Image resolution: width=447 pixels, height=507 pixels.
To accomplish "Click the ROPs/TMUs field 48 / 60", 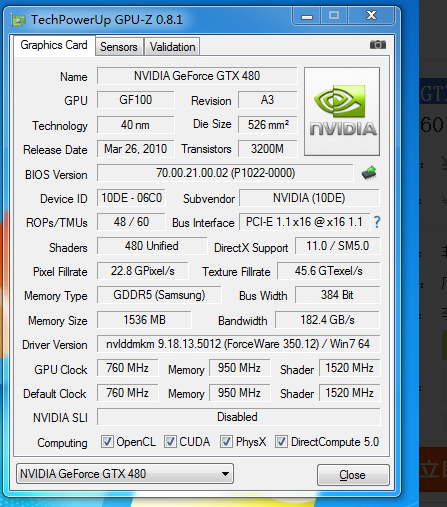I will [x=131, y=222].
